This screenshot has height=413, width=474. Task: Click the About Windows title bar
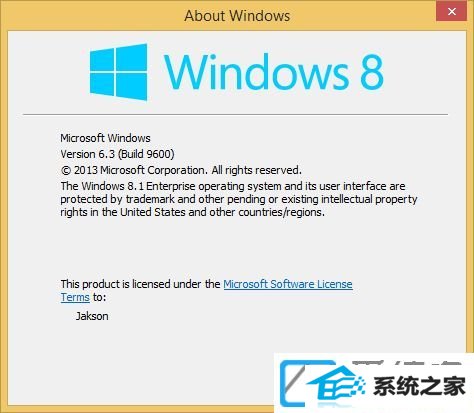click(x=237, y=16)
